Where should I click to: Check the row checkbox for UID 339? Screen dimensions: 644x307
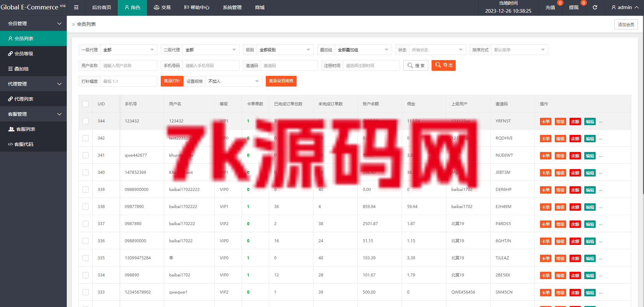[86, 190]
